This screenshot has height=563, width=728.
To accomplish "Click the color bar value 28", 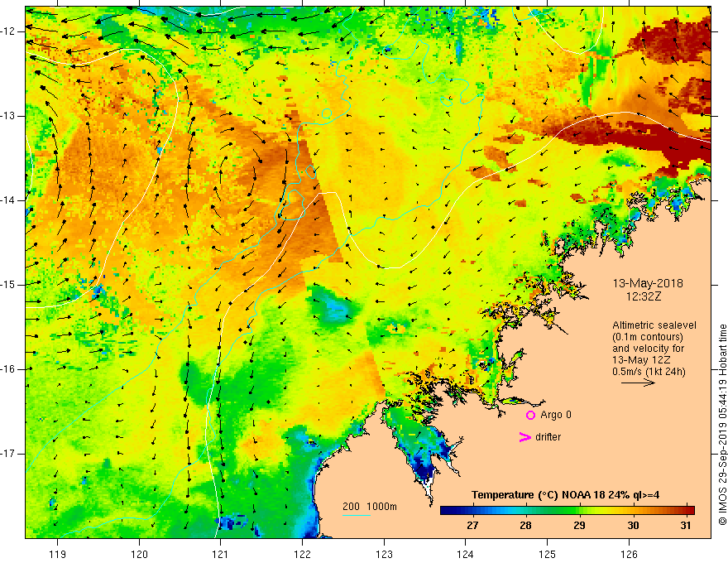I will click(x=525, y=526).
